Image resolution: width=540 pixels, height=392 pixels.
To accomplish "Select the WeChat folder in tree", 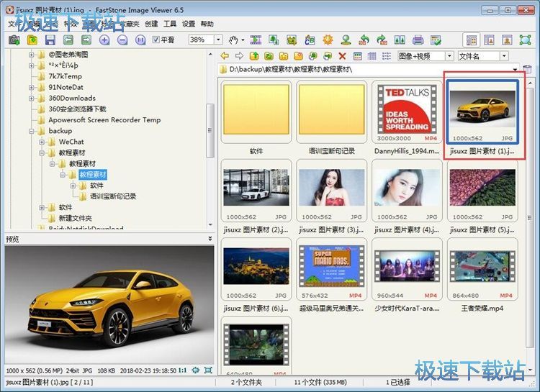I will 71,142.
